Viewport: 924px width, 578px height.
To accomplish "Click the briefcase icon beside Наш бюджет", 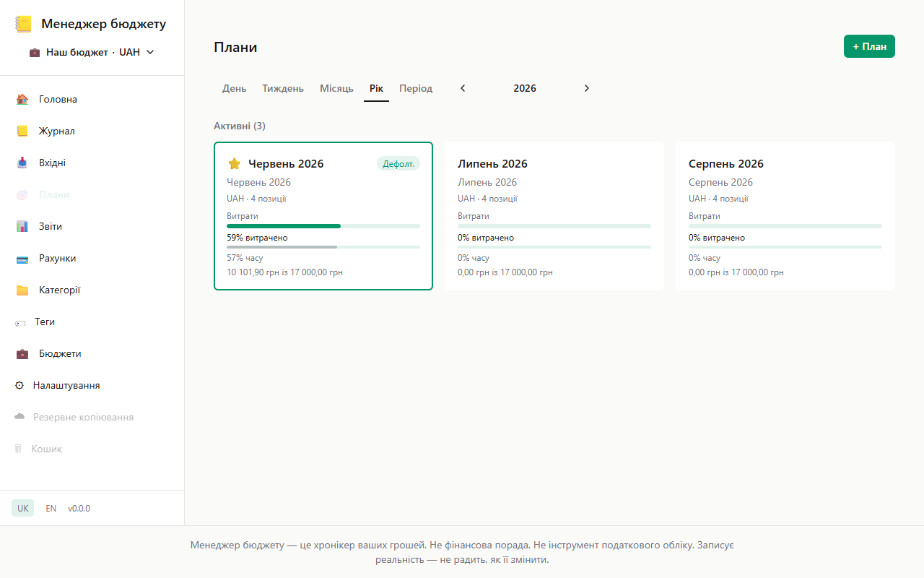I will tap(35, 52).
